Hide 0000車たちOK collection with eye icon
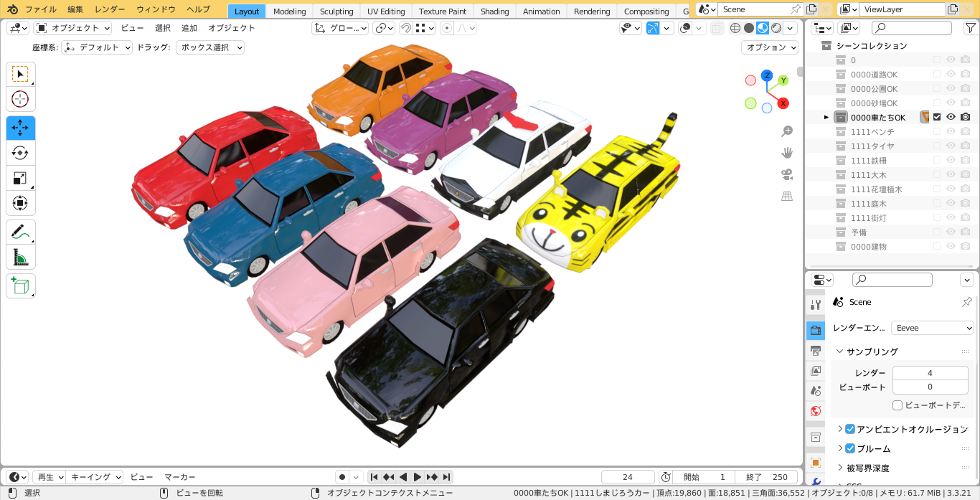Image resolution: width=980 pixels, height=500 pixels. (x=951, y=117)
